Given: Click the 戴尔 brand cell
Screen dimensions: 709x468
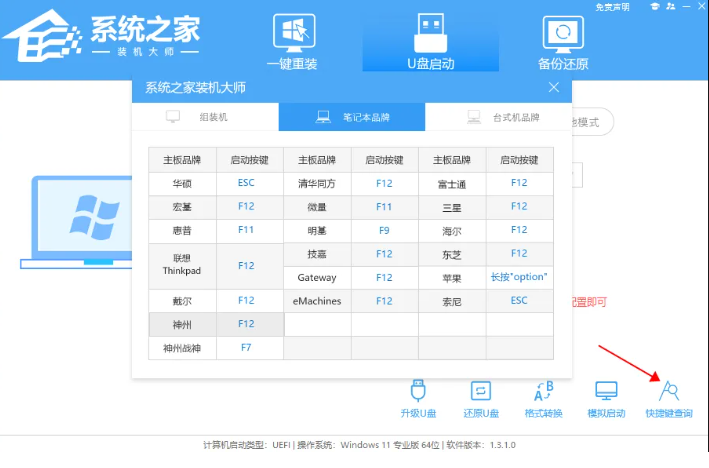Looking at the screenshot, I should pos(182,301).
